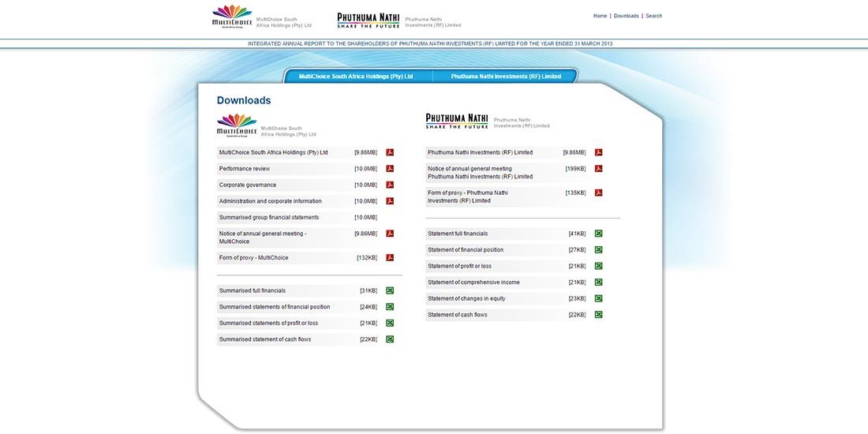Download Form of proxy - MultiChoice PDF icon

click(x=390, y=257)
